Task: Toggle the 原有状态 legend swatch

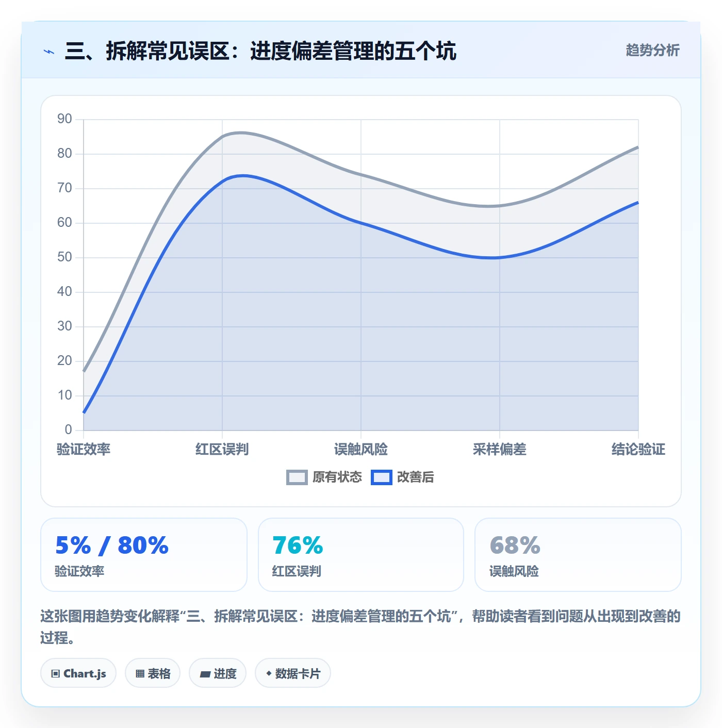Action: (297, 477)
